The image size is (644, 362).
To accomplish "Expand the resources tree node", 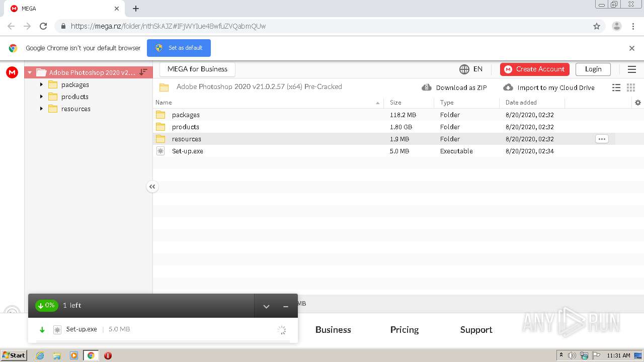I will point(41,109).
